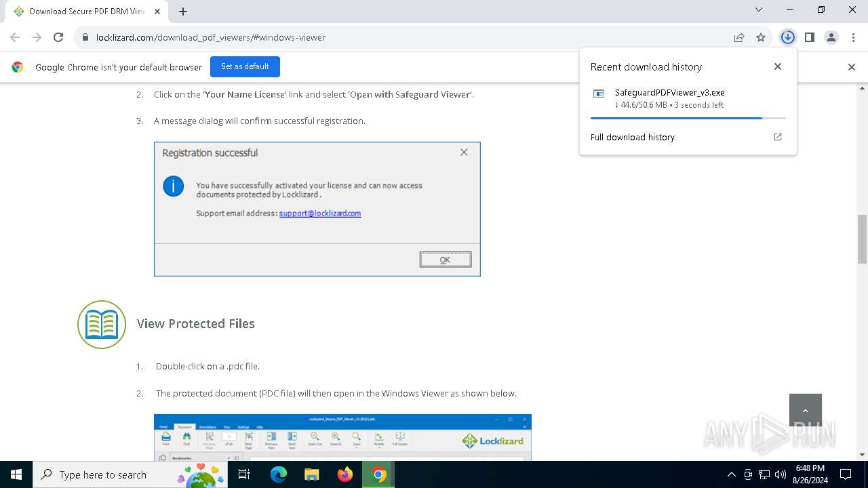Open the downloads toolbar icon
The width and height of the screenshot is (868, 488).
click(x=787, y=37)
